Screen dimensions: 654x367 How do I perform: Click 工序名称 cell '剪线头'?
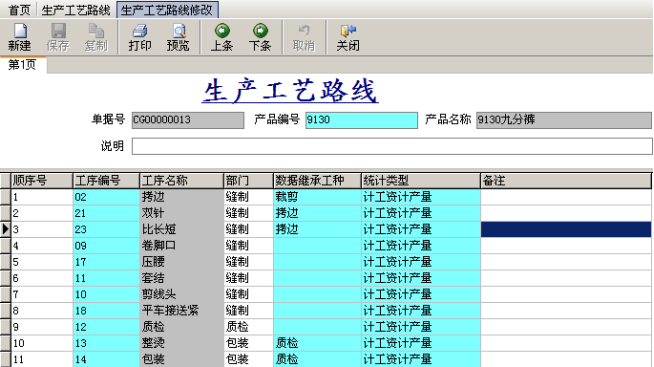coord(181,294)
